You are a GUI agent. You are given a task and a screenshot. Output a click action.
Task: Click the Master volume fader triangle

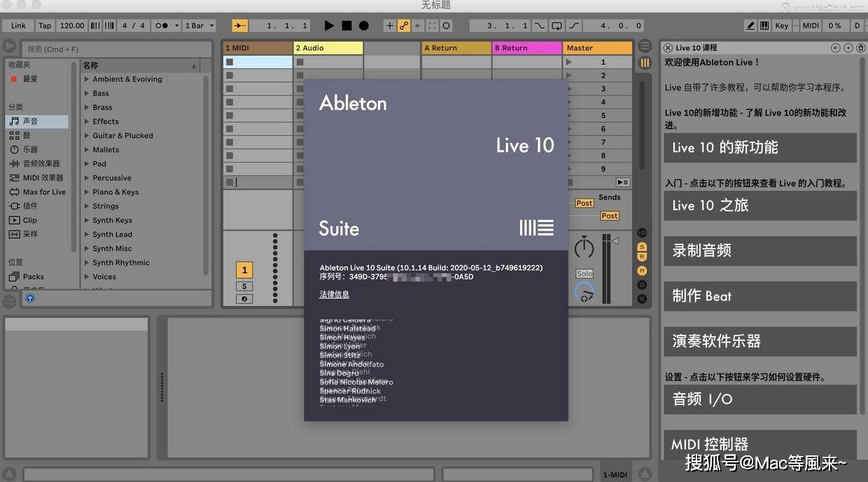pyautogui.click(x=615, y=241)
